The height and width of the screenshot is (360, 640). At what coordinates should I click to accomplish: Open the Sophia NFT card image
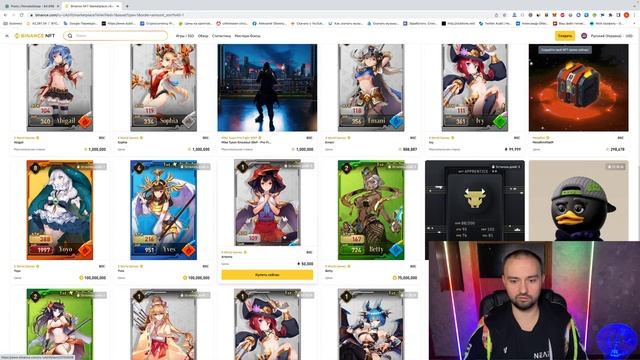[163, 88]
